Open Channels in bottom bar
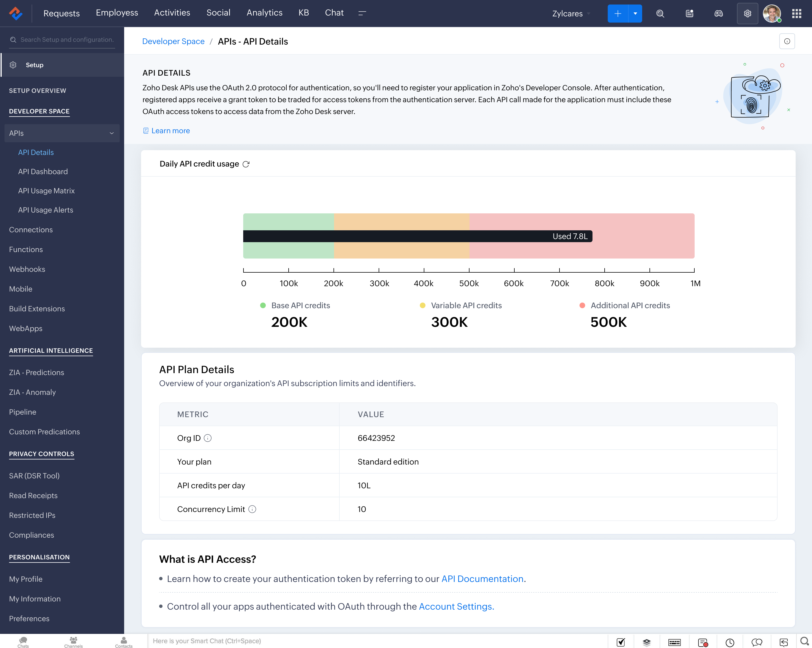This screenshot has width=812, height=648. 73,642
